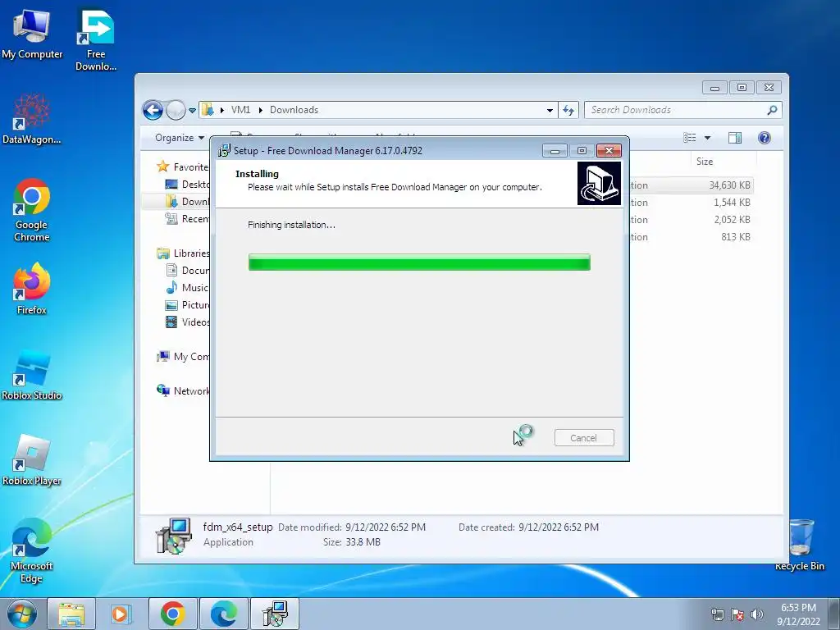This screenshot has height=630, width=840.
Task: Select the Microsoft Edge desktop icon
Action: 32,550
